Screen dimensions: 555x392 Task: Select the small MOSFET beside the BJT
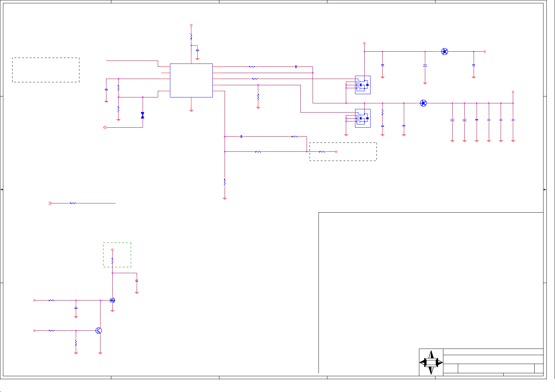coord(112,300)
